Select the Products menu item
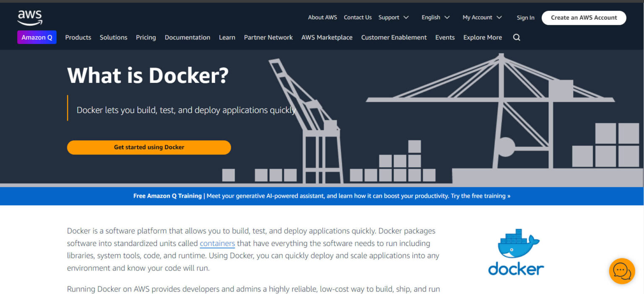This screenshot has width=644, height=294. coord(78,37)
